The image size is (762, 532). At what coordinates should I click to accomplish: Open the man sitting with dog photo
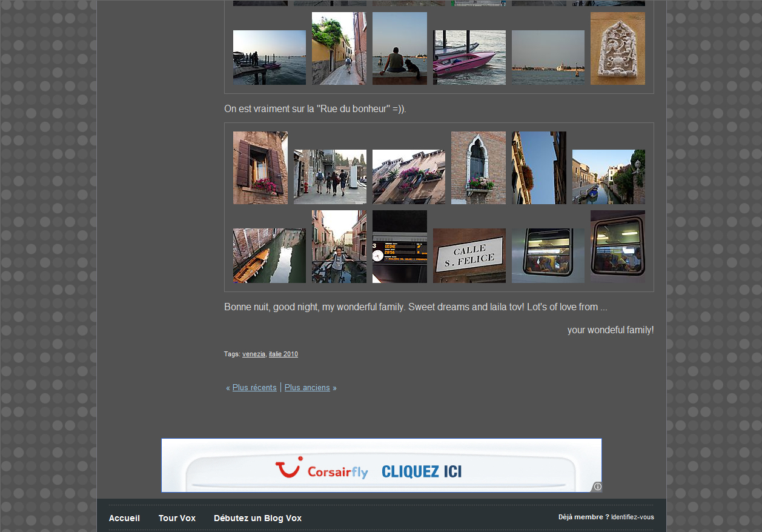(x=400, y=48)
